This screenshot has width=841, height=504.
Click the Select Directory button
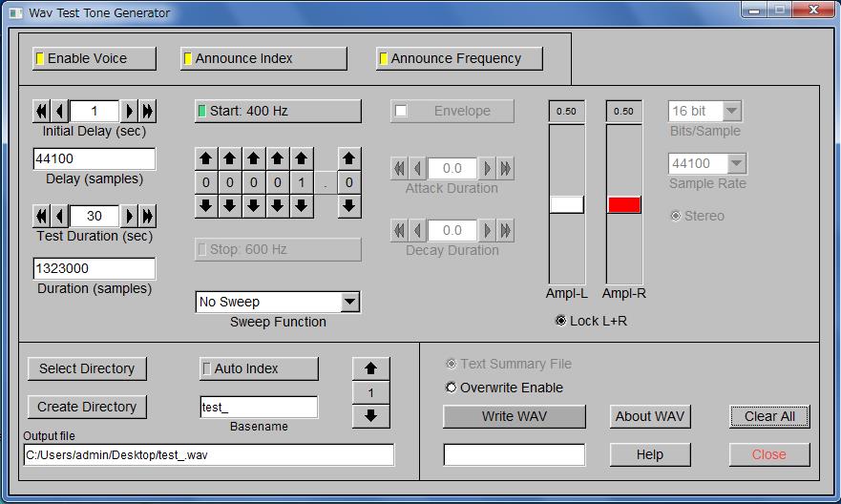coord(87,368)
